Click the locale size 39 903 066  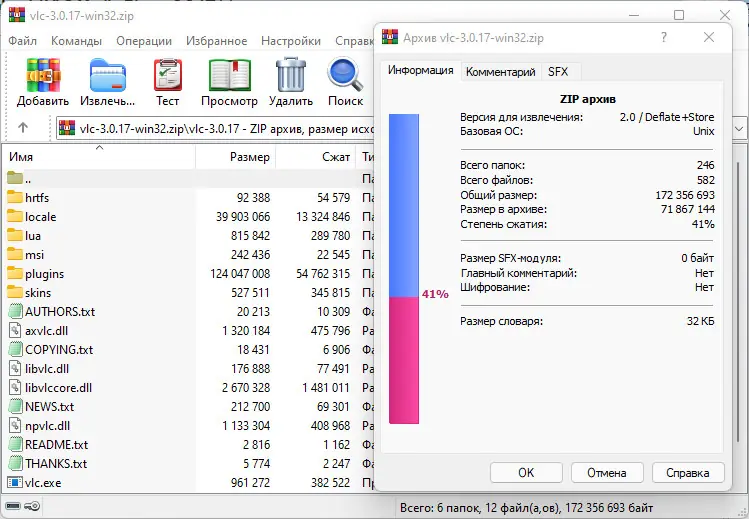pyautogui.click(x=243, y=217)
